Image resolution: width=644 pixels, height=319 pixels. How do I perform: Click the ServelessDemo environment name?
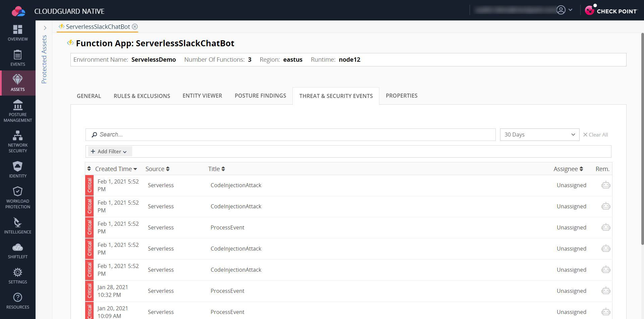[x=154, y=59]
